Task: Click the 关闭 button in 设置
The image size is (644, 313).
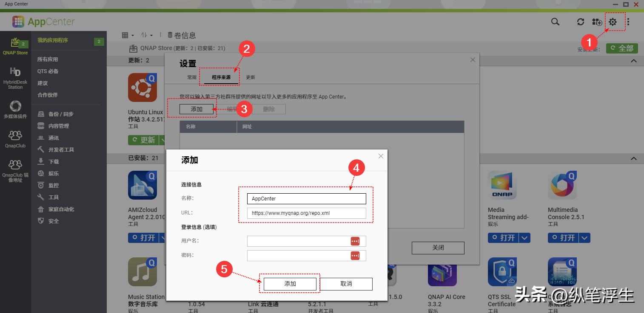Action: pyautogui.click(x=437, y=248)
